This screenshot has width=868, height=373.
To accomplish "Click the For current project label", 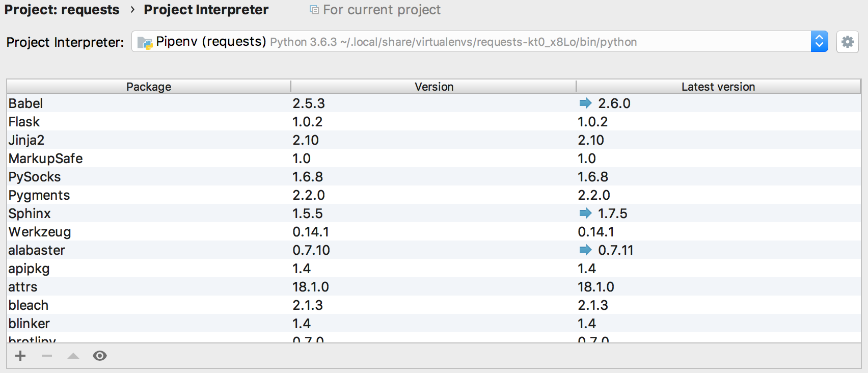I will tap(382, 10).
